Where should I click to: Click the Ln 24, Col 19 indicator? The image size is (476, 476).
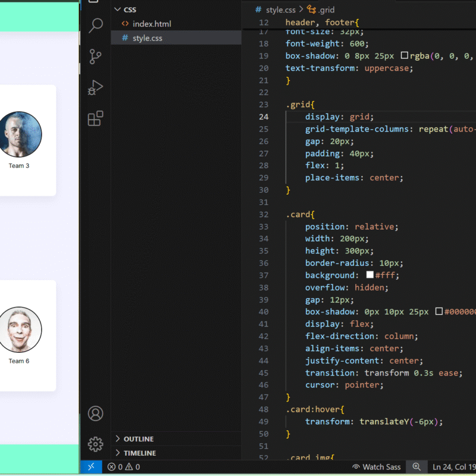(453, 467)
